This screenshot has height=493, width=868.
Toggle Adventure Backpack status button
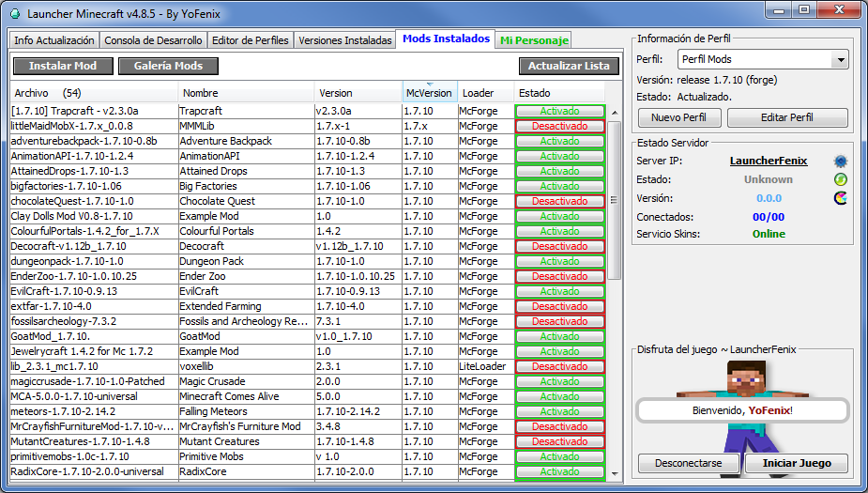click(x=559, y=141)
